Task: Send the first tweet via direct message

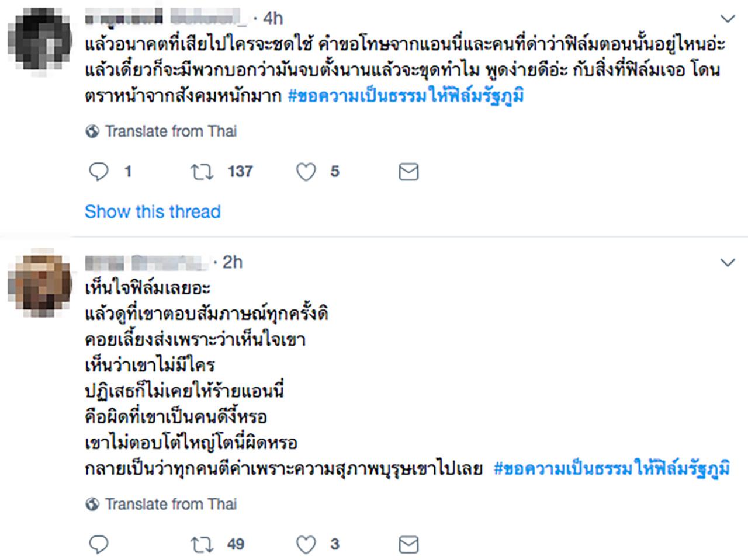Action: [408, 171]
